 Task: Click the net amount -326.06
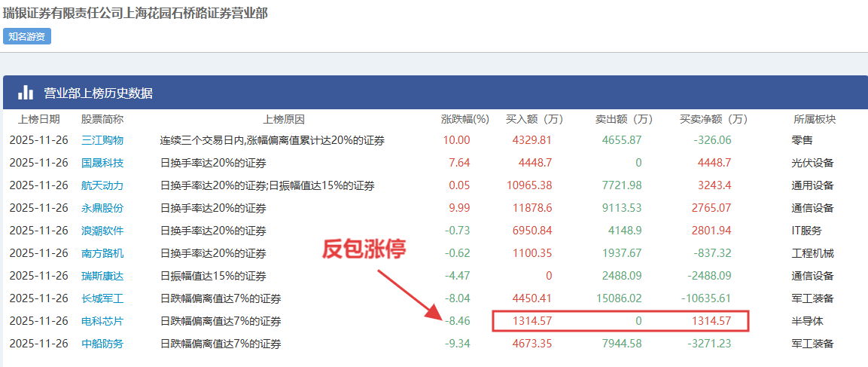coord(712,140)
